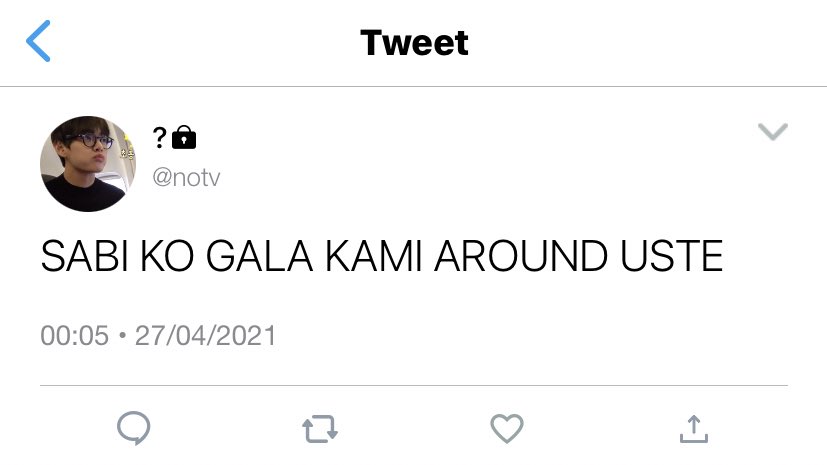Open the tweet options chevron menu

pyautogui.click(x=773, y=131)
